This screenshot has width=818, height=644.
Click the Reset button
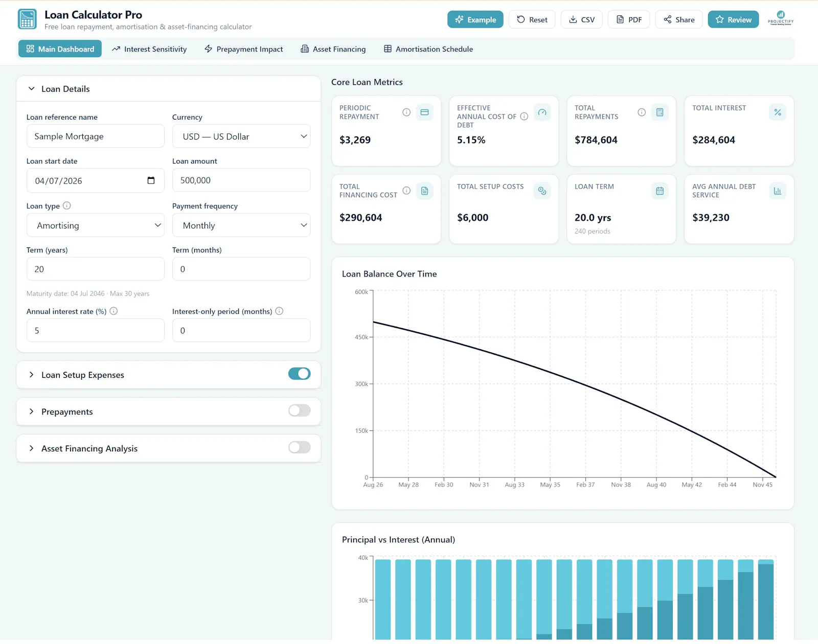pos(532,19)
